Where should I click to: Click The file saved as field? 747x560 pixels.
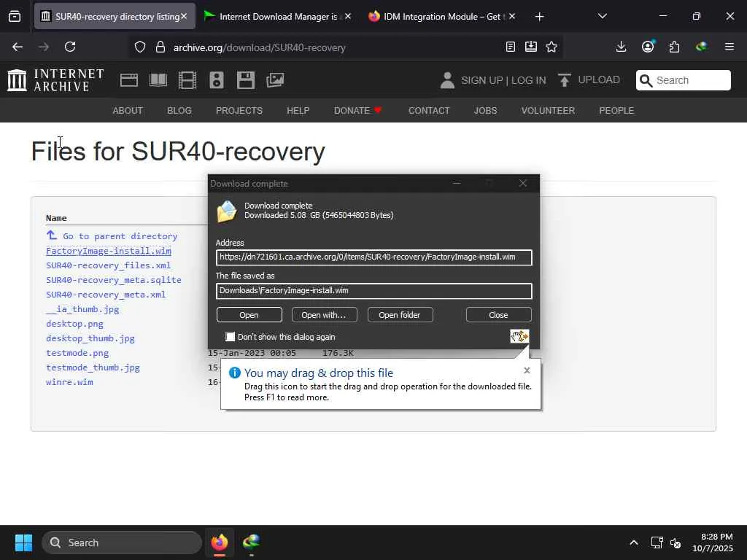click(374, 291)
